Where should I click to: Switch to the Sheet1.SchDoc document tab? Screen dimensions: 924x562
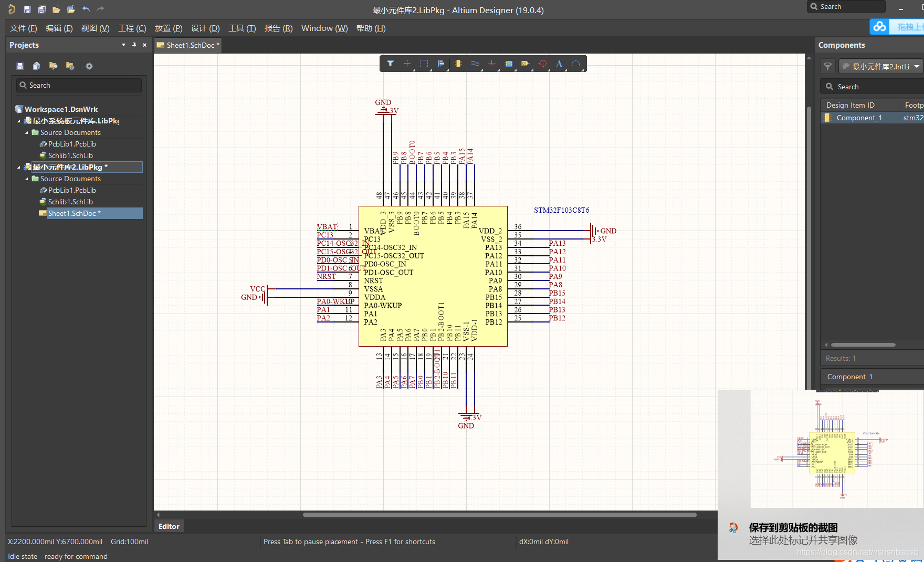coord(188,45)
